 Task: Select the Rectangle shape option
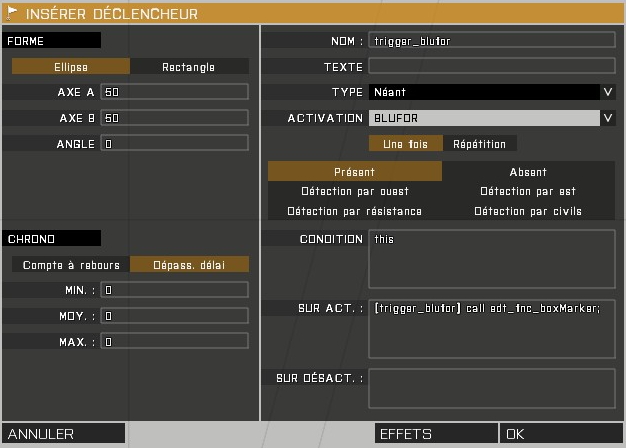click(x=189, y=67)
